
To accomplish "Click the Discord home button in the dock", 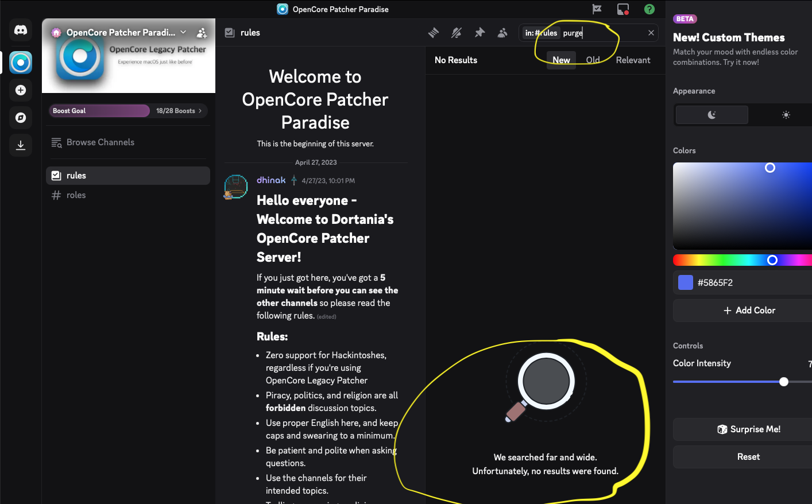I will [x=21, y=30].
